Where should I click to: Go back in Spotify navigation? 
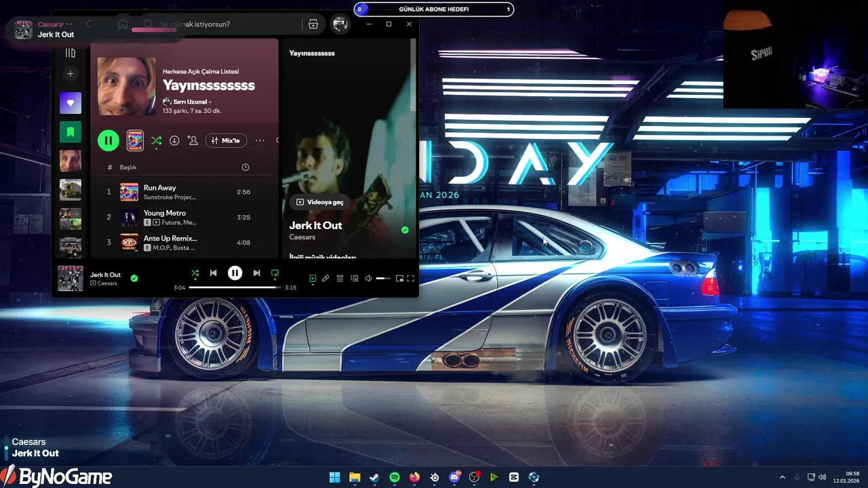88,24
